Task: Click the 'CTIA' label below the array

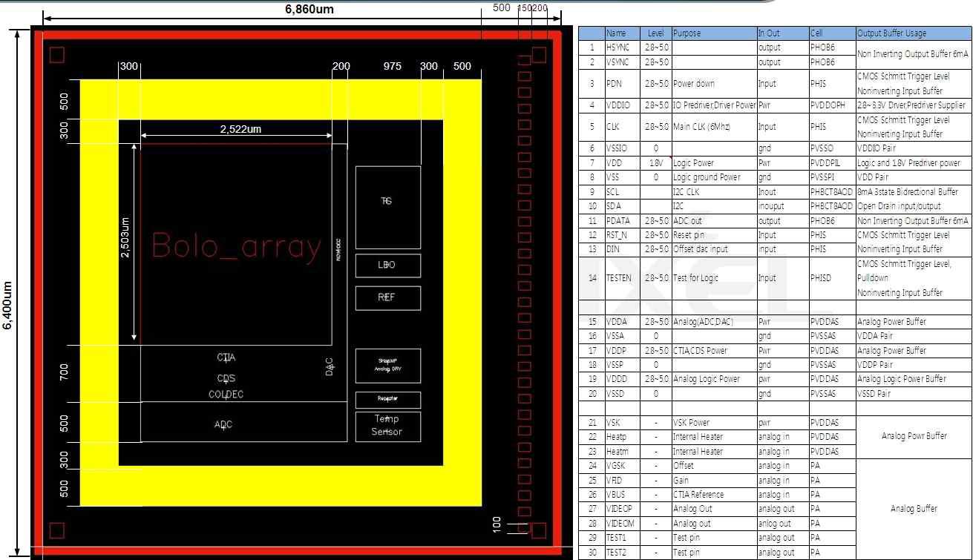Action: (226, 358)
